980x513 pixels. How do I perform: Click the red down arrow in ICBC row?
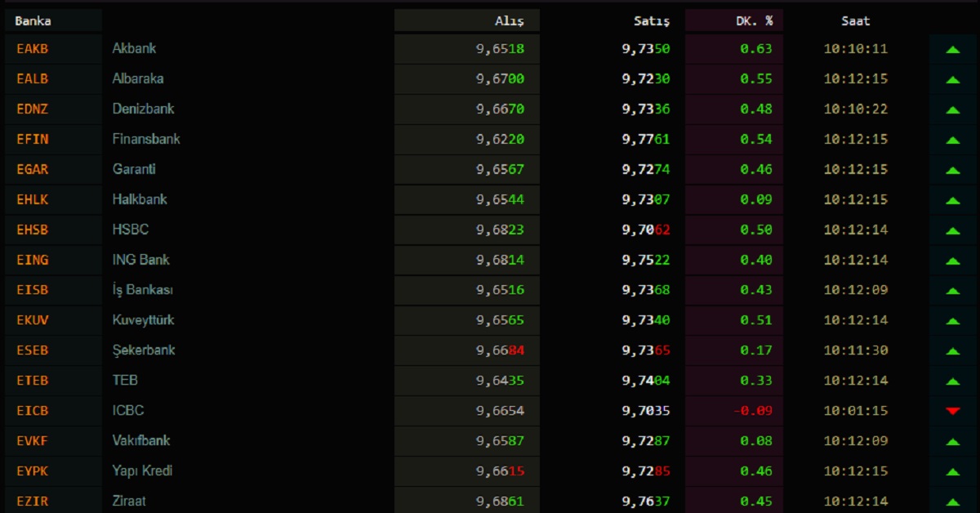coord(952,411)
